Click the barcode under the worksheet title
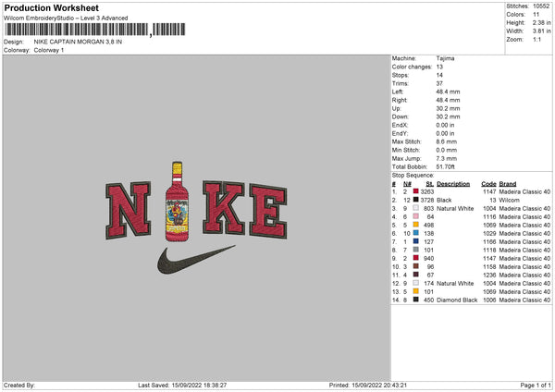This screenshot has width=555, height=392. [95, 30]
